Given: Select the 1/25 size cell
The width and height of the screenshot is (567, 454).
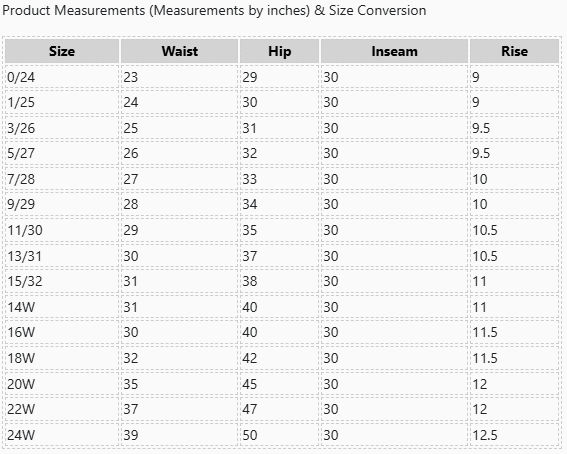Looking at the screenshot, I should 62,102.
